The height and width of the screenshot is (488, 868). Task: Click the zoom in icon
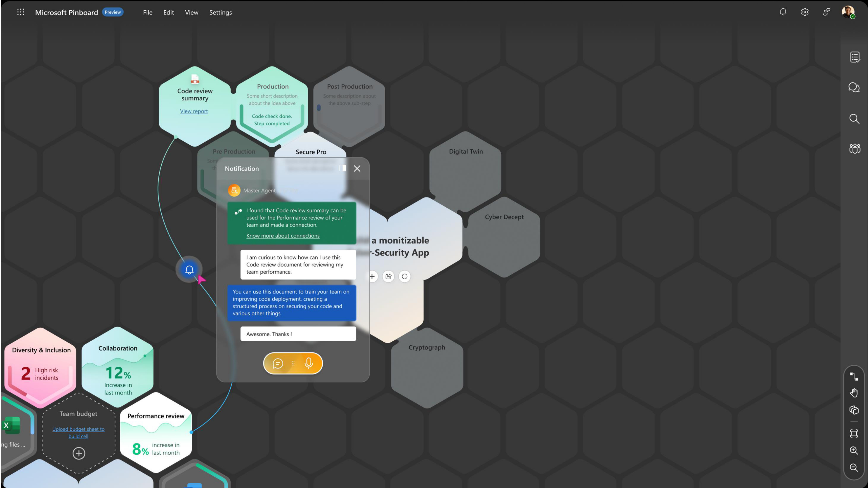click(854, 451)
